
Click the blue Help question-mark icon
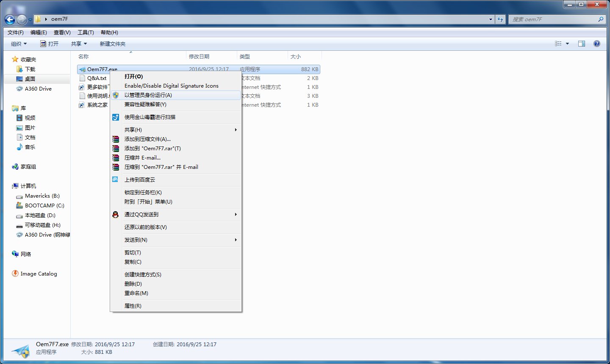(x=597, y=43)
